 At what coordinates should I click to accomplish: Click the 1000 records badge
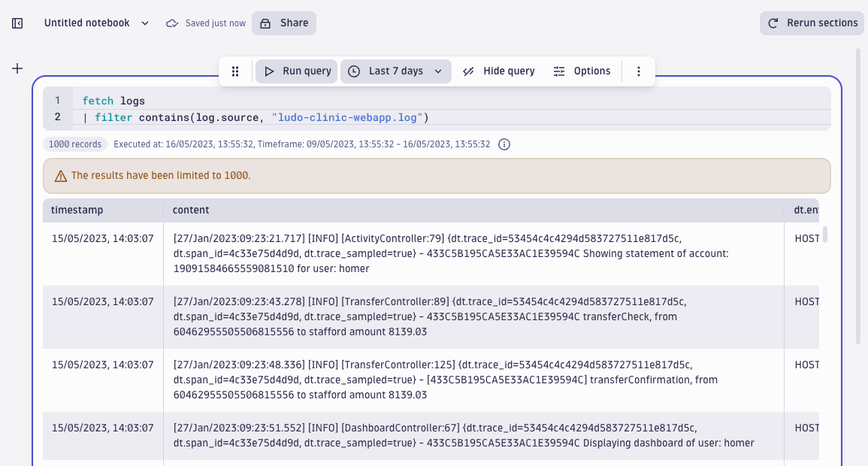coord(74,144)
